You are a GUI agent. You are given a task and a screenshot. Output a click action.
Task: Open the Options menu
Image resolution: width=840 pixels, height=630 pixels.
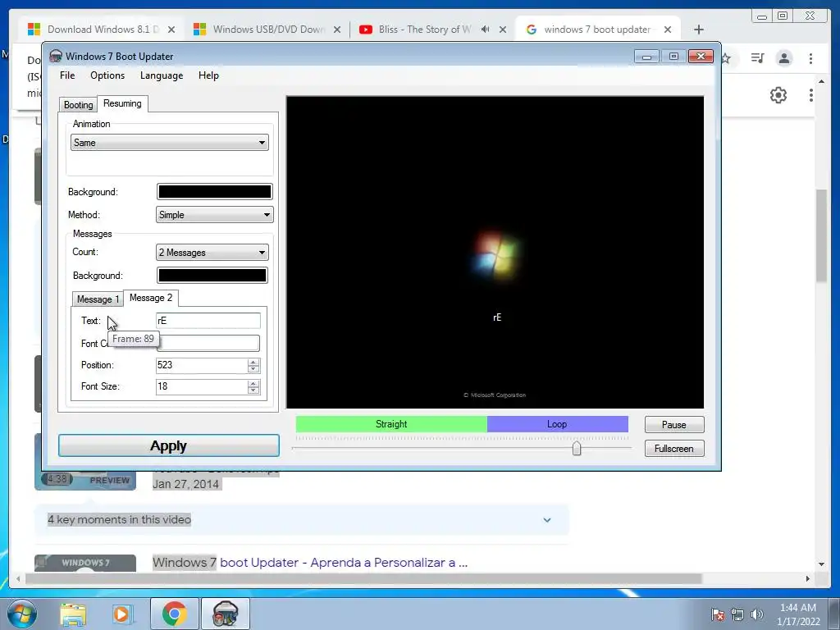107,75
